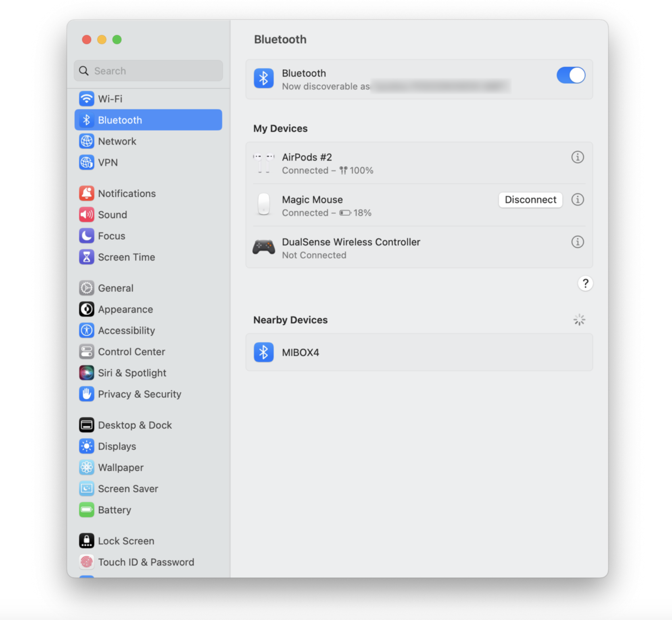This screenshot has width=672, height=620.
Task: Click the Screen Saver icon
Action: tap(87, 488)
